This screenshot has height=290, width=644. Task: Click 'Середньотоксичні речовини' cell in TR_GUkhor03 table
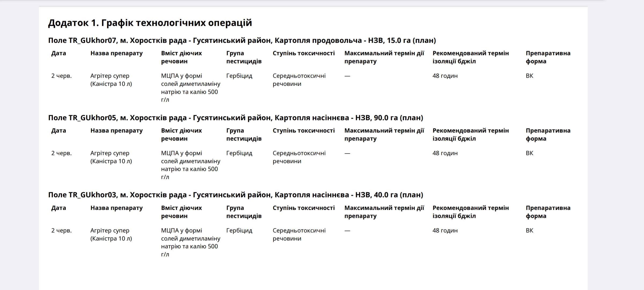[299, 234]
